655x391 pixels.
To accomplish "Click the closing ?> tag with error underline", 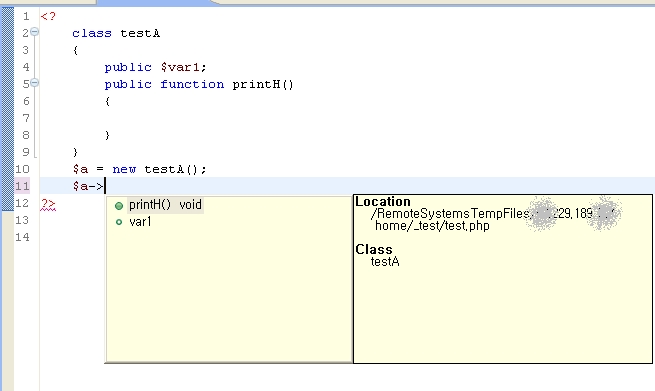I will click(48, 204).
